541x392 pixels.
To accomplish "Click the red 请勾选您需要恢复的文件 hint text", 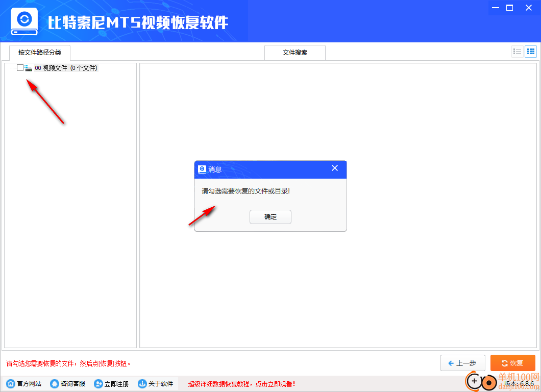I will point(68,363).
